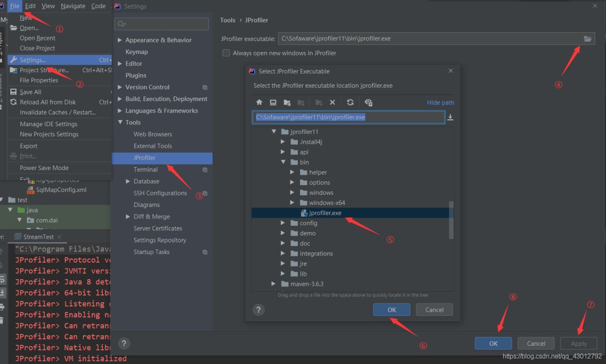Refresh the file tree with the sync icon
The width and height of the screenshot is (606, 364).
coord(350,102)
